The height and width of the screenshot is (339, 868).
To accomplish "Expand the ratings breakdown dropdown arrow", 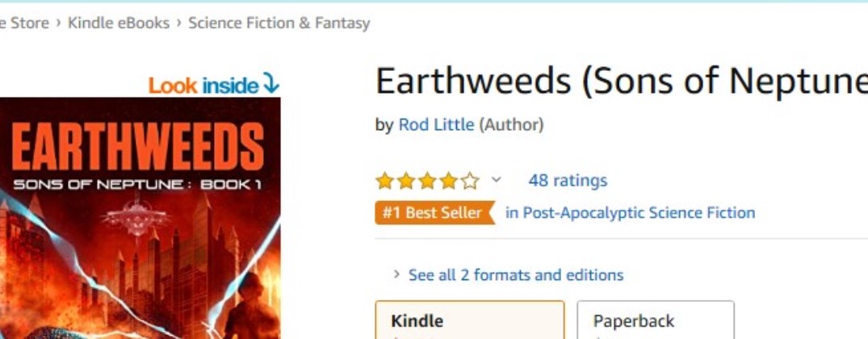I will [x=497, y=180].
